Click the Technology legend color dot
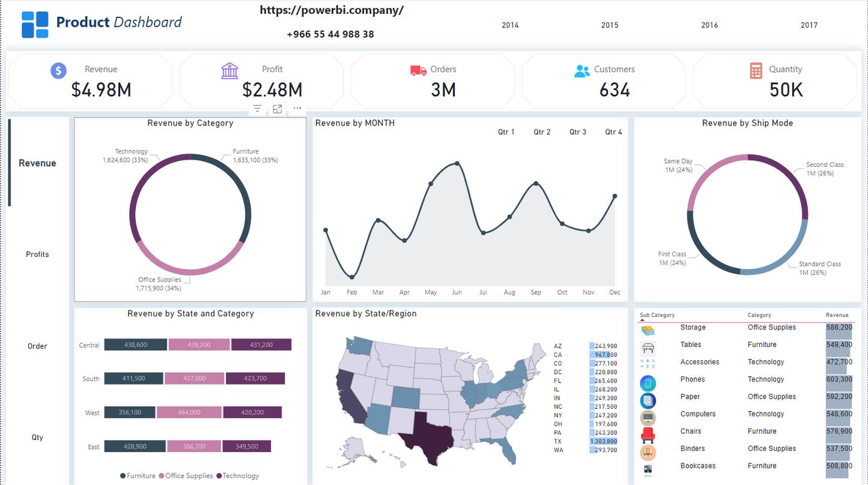This screenshot has height=485, width=868. point(219,476)
